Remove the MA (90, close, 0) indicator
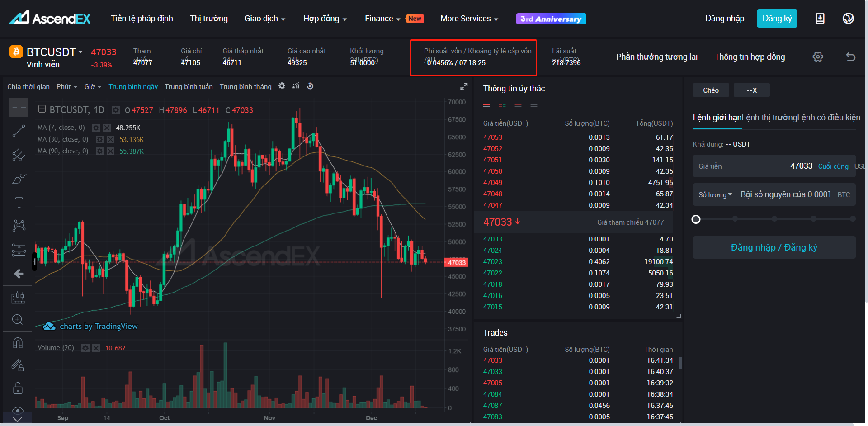 [x=110, y=151]
